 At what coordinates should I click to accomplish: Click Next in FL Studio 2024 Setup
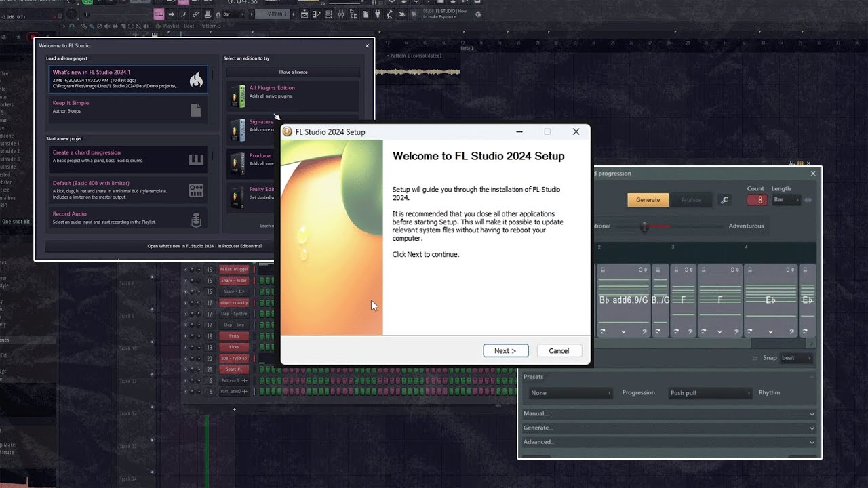tap(506, 350)
